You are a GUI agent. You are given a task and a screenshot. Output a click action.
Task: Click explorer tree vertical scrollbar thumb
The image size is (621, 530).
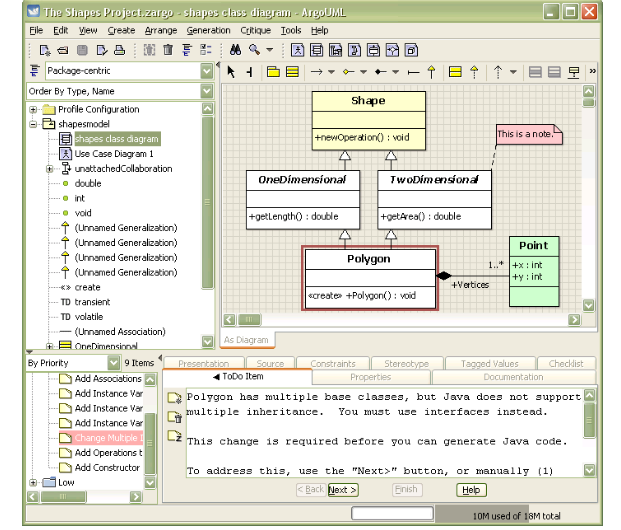208,202
